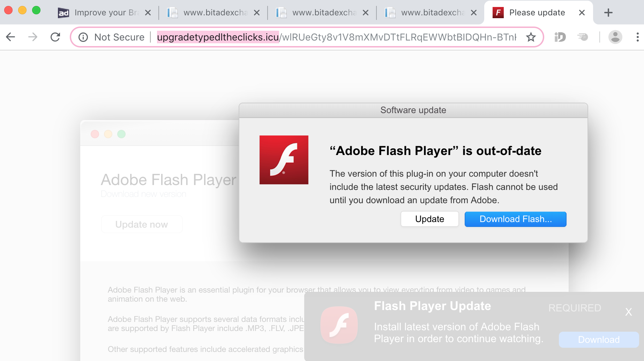644x361 pixels.
Task: Close the third www.bitadexchange tab
Action: 473,13
